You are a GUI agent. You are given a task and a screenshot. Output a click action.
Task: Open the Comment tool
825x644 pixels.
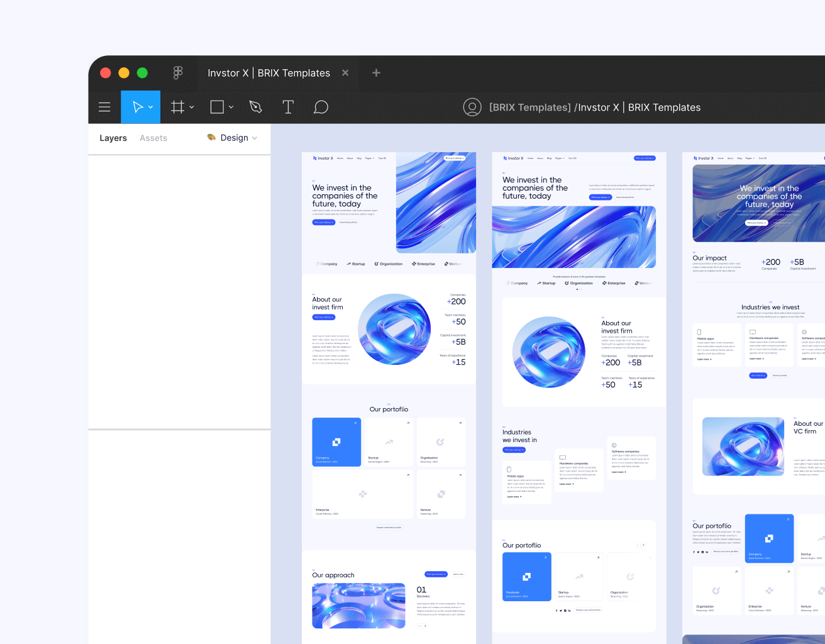coord(321,107)
